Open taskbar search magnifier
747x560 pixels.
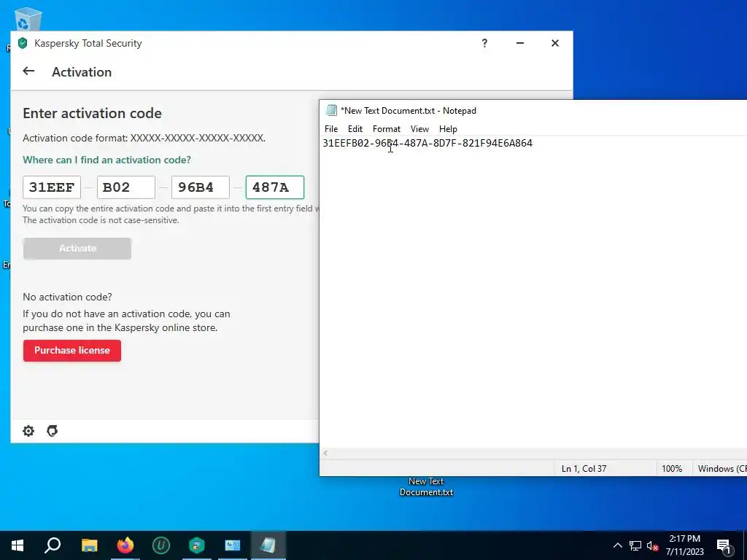coord(53,545)
